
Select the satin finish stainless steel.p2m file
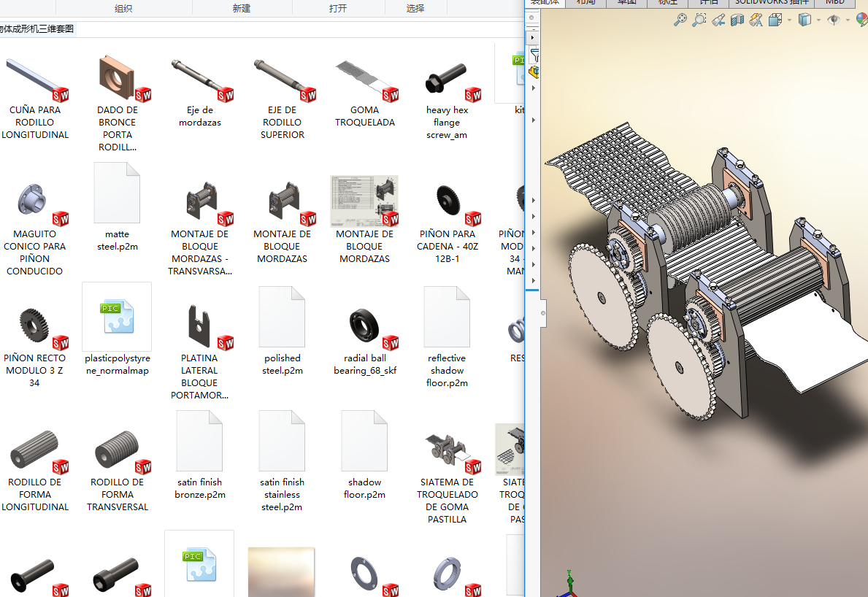283,461
